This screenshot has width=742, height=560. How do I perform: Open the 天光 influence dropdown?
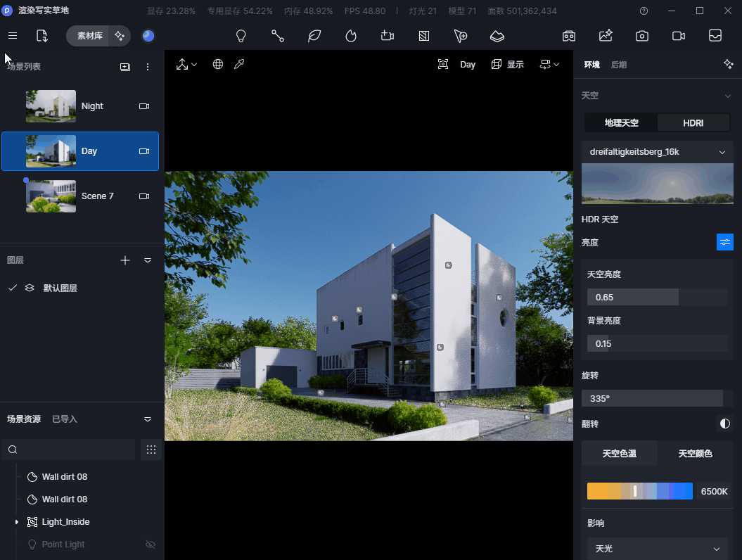click(658, 549)
